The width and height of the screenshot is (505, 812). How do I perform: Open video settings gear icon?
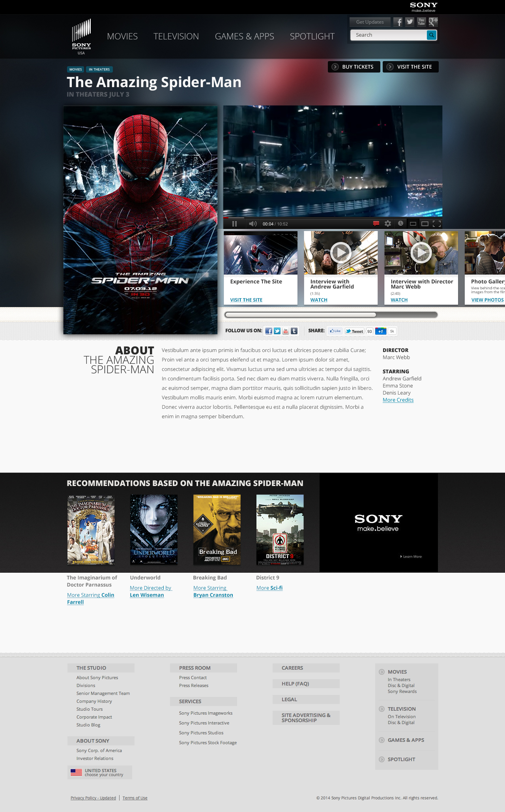tap(388, 223)
